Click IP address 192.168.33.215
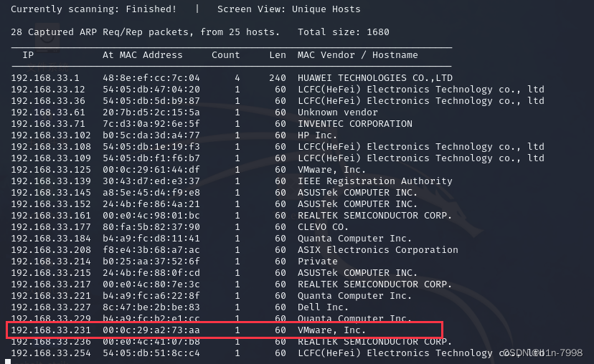 51,273
